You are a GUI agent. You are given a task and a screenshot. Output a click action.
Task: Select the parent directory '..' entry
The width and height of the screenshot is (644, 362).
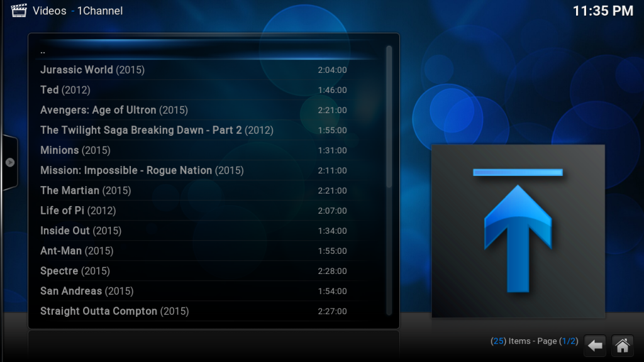coord(43,51)
